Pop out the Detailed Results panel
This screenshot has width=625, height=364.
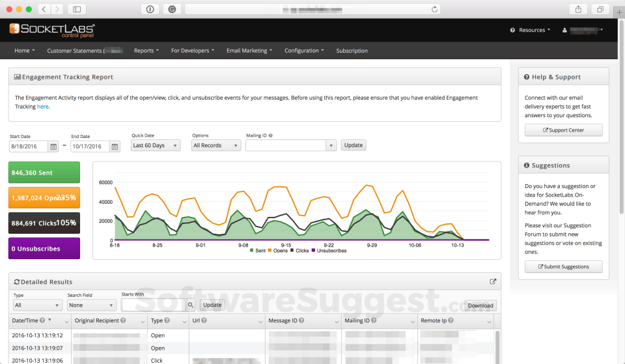pos(493,281)
